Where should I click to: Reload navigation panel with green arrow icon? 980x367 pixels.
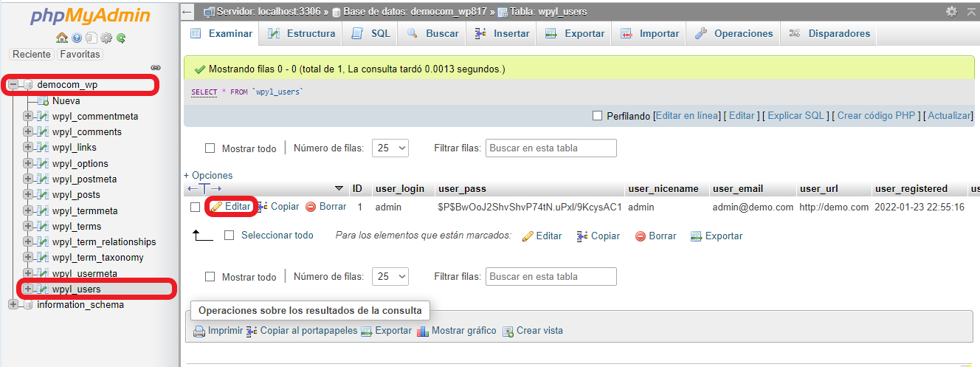[x=120, y=38]
